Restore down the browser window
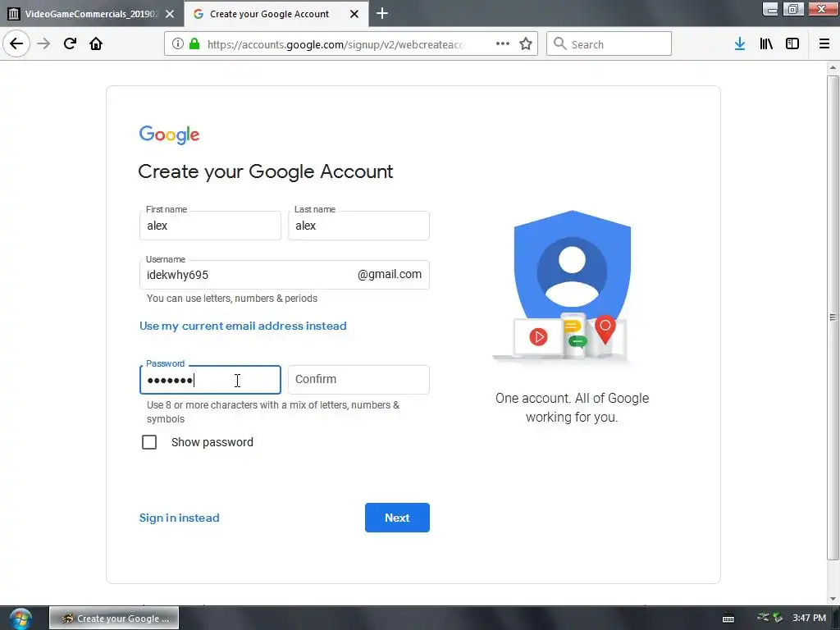This screenshot has height=630, width=840. pos(793,8)
